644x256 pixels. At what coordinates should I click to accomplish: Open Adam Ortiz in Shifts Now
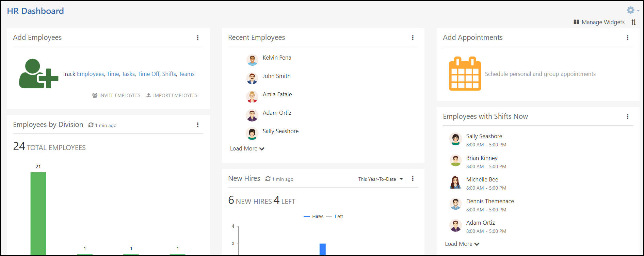pos(480,223)
